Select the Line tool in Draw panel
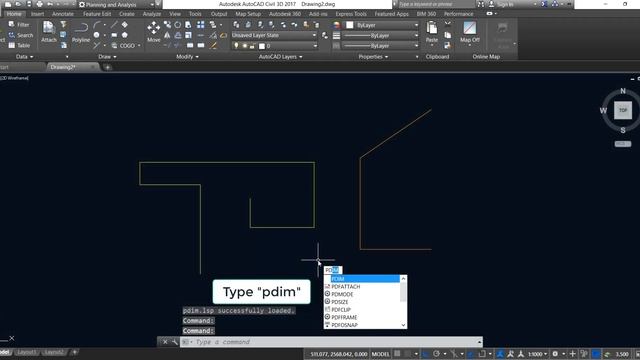 coord(114,25)
